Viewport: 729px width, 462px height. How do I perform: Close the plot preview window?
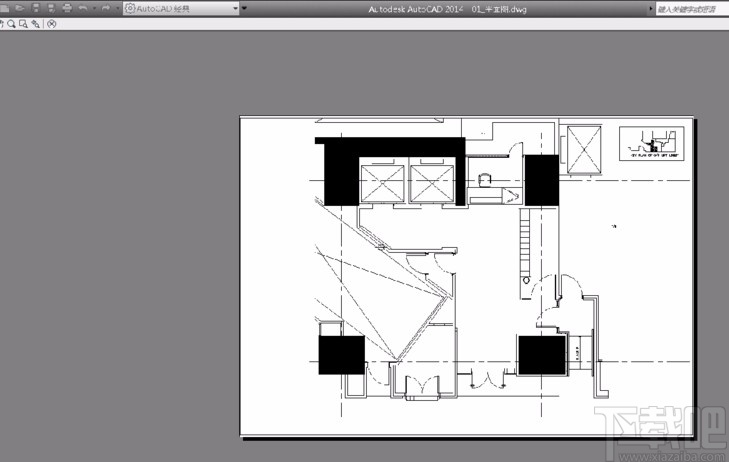[52, 24]
